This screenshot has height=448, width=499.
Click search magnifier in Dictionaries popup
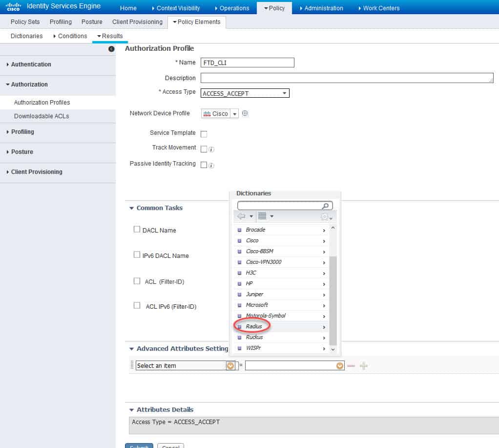[x=325, y=206]
